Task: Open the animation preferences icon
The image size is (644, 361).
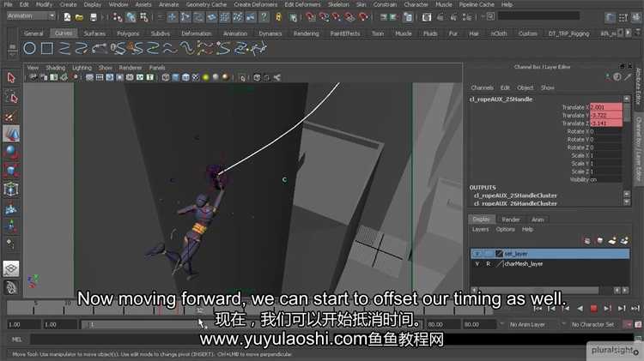Action: [638, 324]
